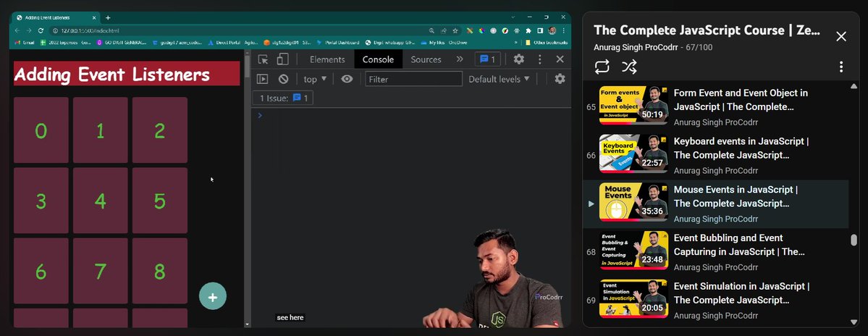Screen dimensions: 868x336
Task: Open the 1 Issue link
Action: 283,98
